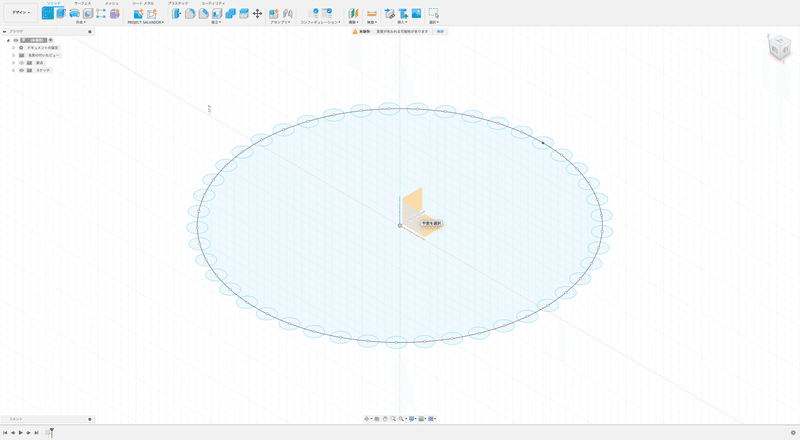Open the Construct menu dropdown
The image size is (800, 440).
coord(353,22)
